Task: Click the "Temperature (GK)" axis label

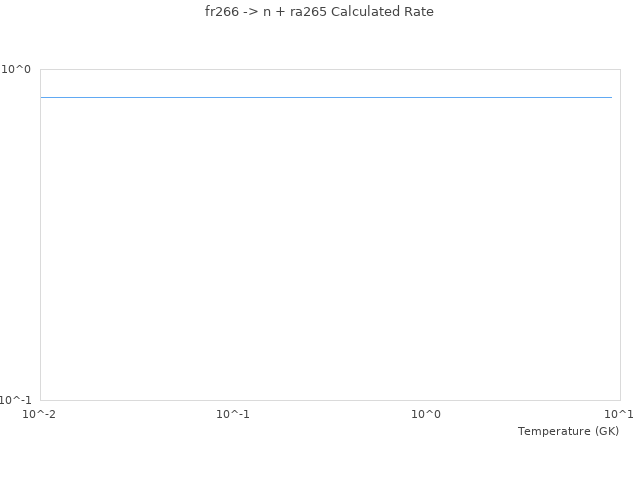Action: click(568, 431)
